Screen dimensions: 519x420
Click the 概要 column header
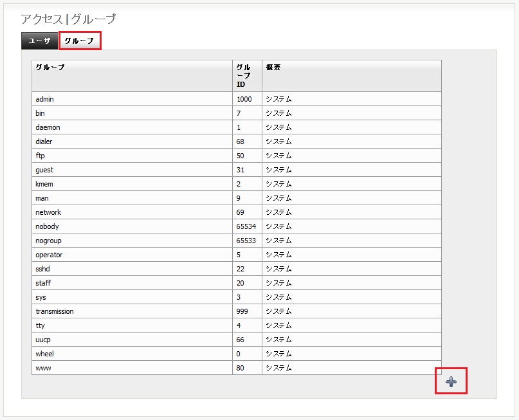(x=352, y=76)
